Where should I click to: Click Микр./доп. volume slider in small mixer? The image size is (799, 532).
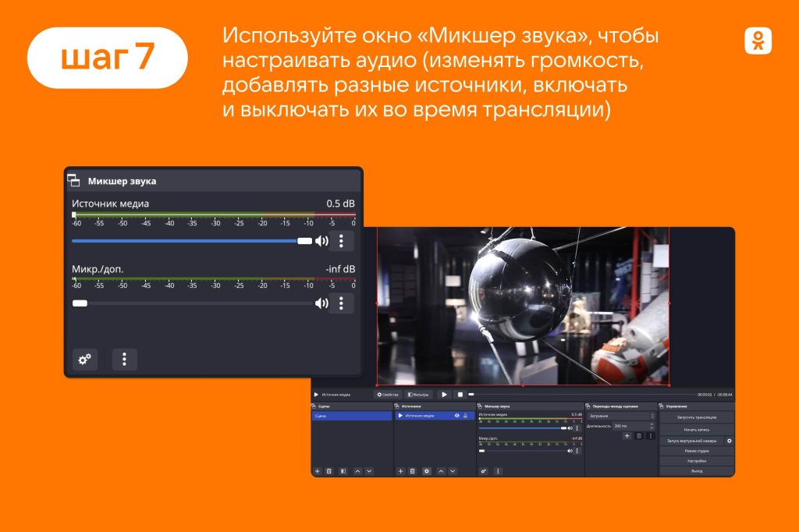pyautogui.click(x=522, y=451)
